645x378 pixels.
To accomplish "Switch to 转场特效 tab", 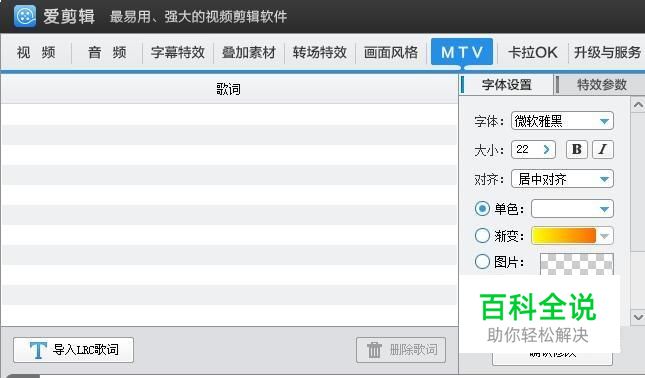I will (x=320, y=53).
